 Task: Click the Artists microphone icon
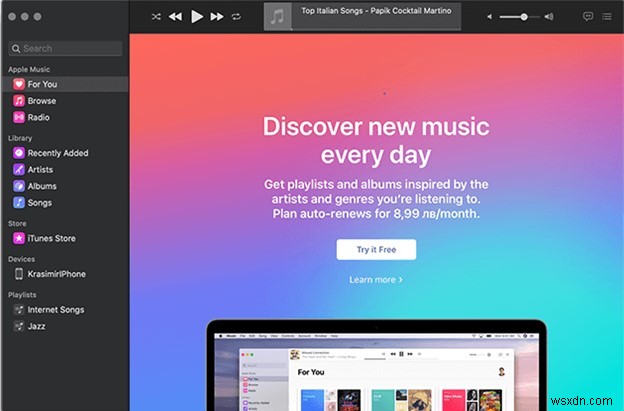[19, 169]
